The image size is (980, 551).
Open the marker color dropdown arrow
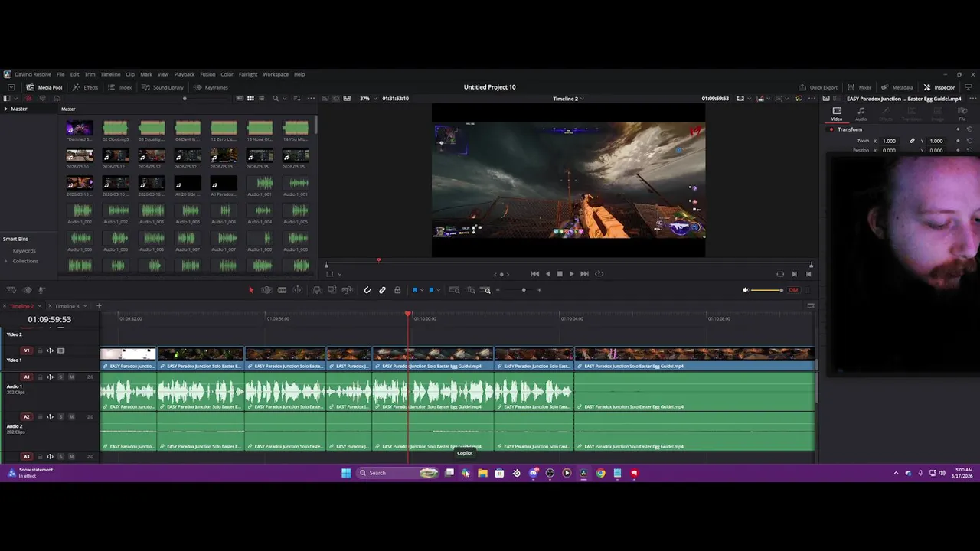click(x=437, y=290)
